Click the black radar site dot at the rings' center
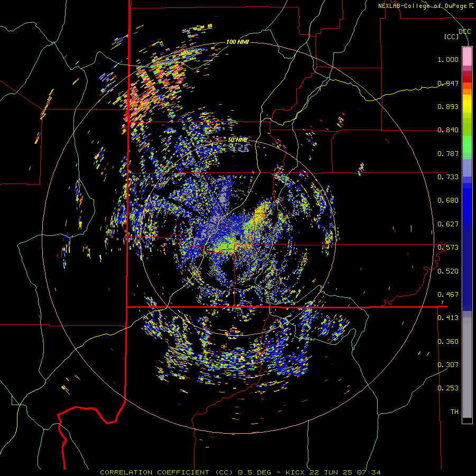The width and height of the screenshot is (476, 476). point(237,237)
